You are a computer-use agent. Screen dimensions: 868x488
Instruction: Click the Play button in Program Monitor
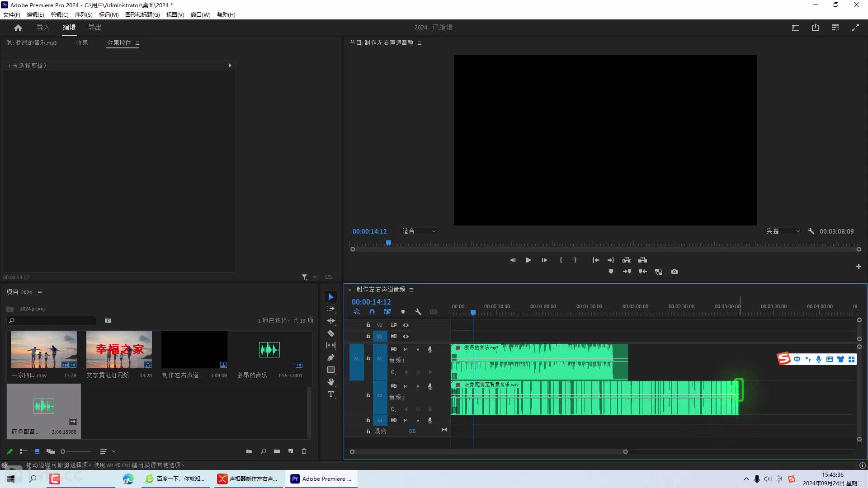point(528,260)
